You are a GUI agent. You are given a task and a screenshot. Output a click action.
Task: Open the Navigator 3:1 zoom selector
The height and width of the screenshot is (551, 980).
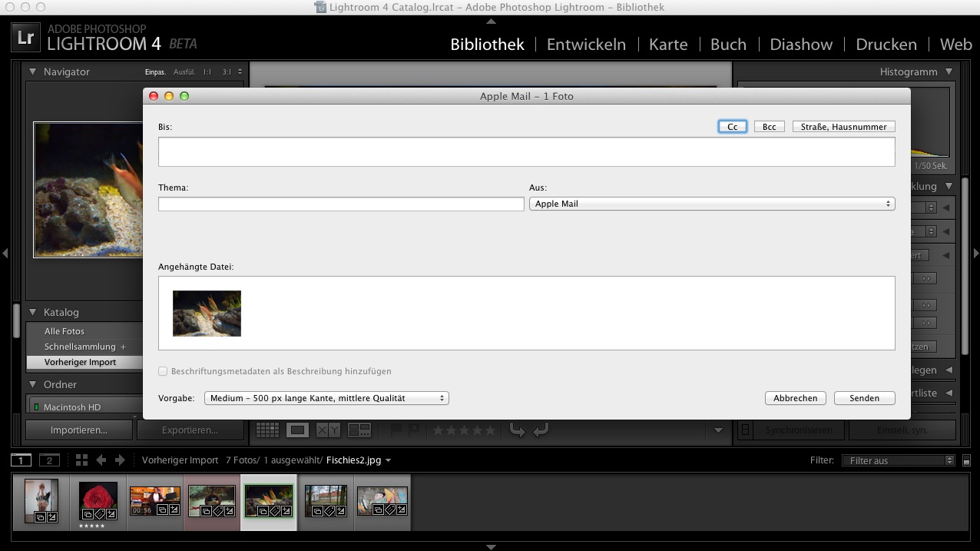click(232, 72)
